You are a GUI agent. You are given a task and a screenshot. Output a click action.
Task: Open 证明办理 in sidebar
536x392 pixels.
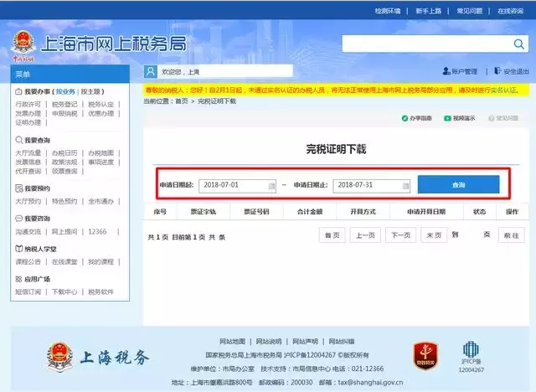click(x=28, y=122)
